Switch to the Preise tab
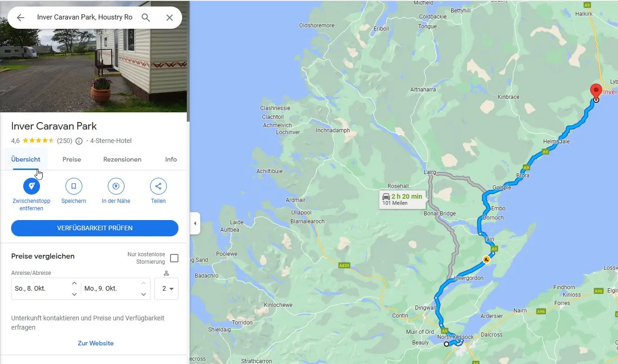 tap(72, 159)
